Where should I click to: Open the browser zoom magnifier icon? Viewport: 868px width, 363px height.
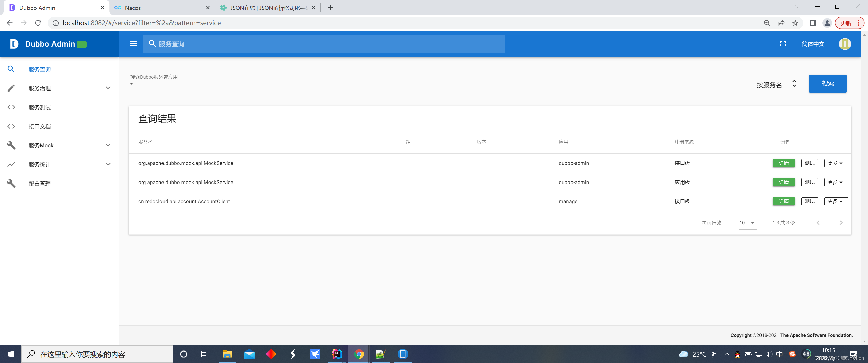pos(767,23)
